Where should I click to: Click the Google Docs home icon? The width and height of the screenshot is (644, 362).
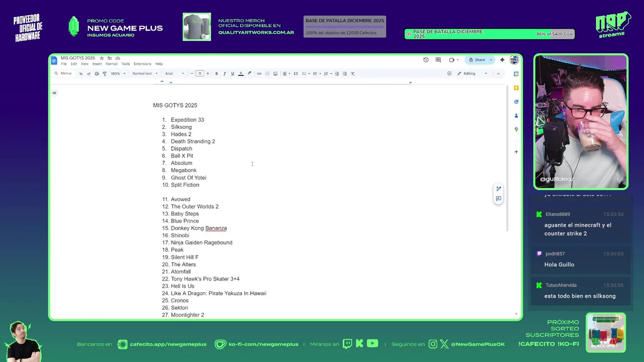pos(54,61)
